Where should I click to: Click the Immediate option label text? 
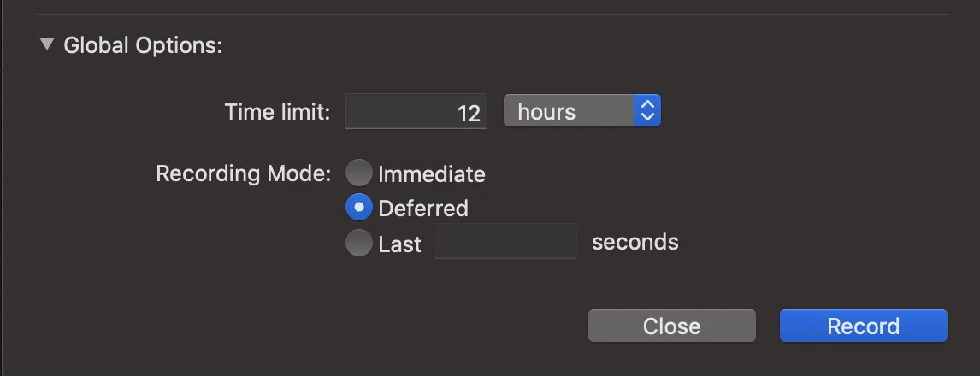tap(431, 174)
